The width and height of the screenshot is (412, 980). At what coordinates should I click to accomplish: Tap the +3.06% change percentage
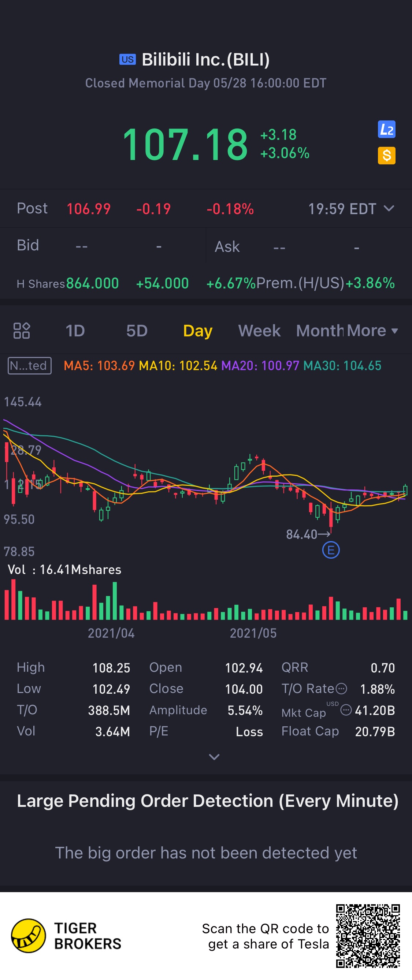pos(285,153)
